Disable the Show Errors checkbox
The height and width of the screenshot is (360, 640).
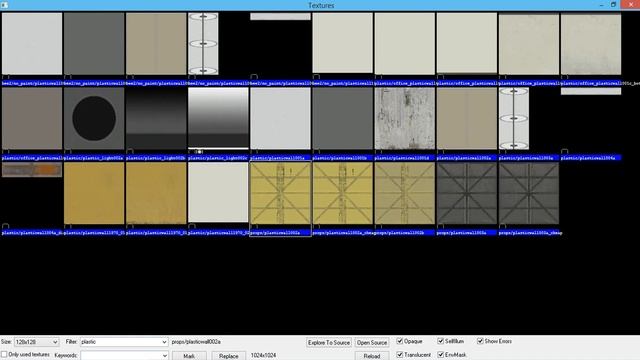coord(480,341)
